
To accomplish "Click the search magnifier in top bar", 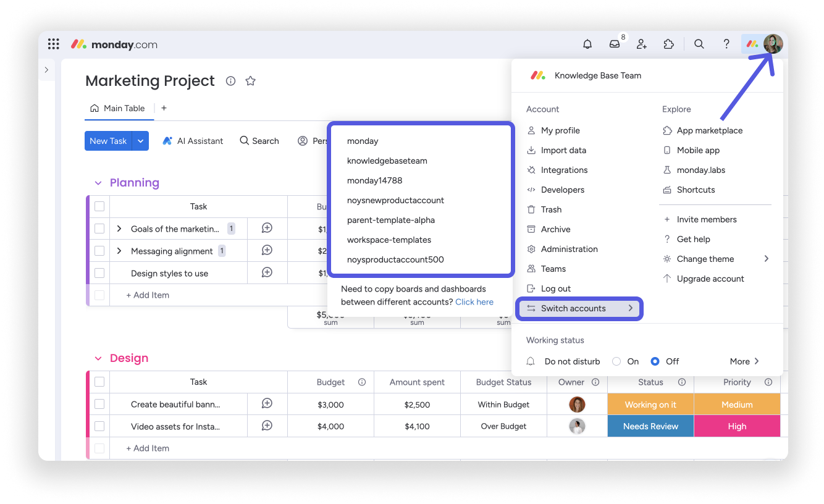I will (699, 44).
